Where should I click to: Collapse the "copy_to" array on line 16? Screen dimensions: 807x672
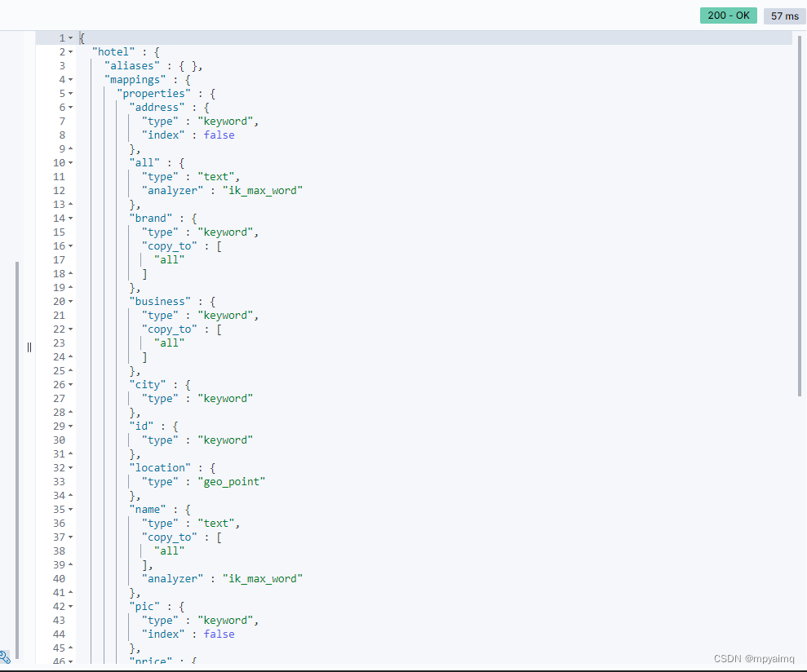70,245
